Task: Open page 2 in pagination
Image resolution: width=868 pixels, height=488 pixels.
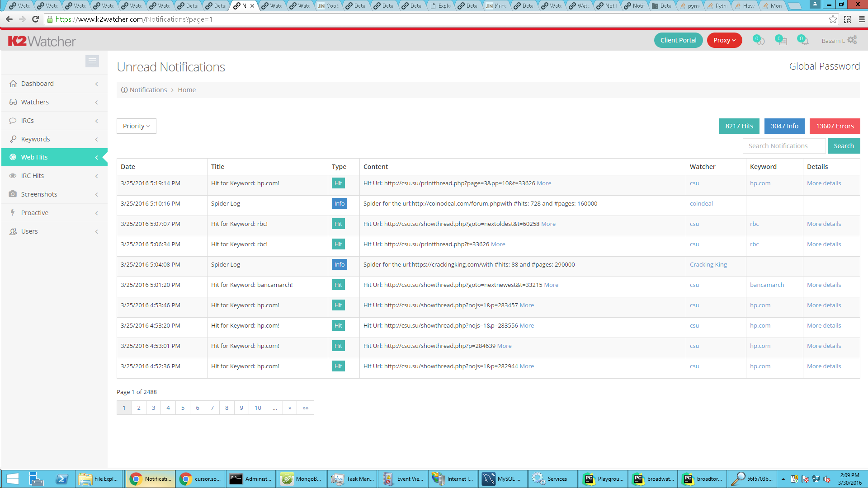Action: pyautogui.click(x=139, y=408)
